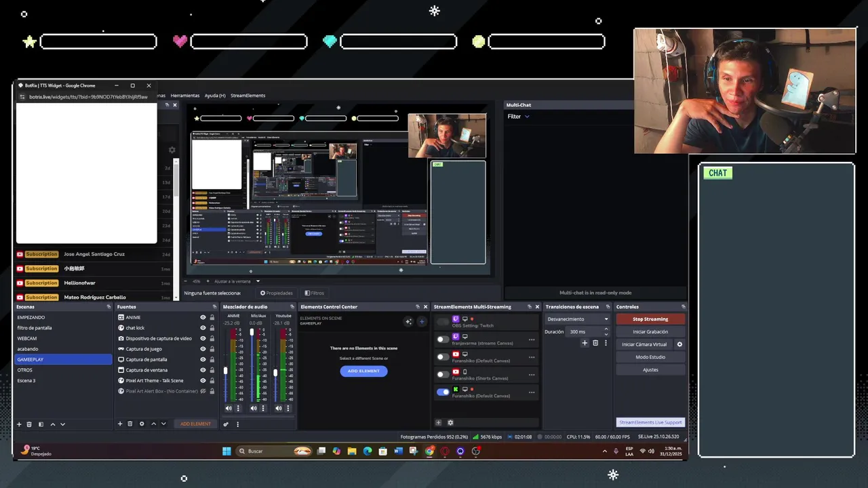The height and width of the screenshot is (488, 868).
Task: Toggle visibility of Captura de juego
Action: coord(203,349)
